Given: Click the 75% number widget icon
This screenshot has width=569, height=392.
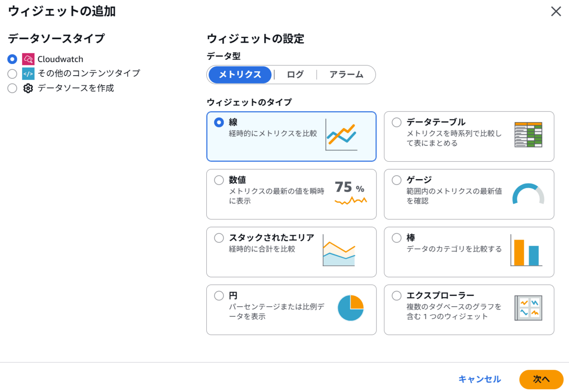Looking at the screenshot, I should [350, 193].
